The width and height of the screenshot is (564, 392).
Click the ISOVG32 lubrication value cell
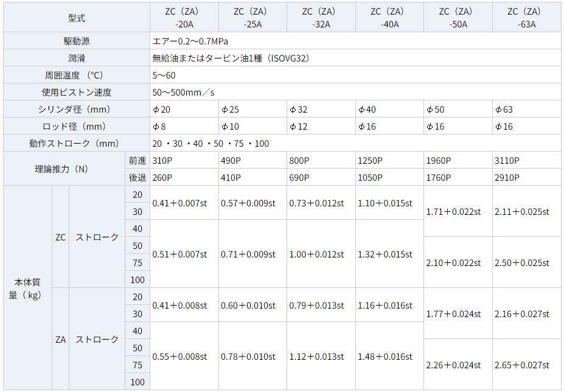click(x=231, y=58)
